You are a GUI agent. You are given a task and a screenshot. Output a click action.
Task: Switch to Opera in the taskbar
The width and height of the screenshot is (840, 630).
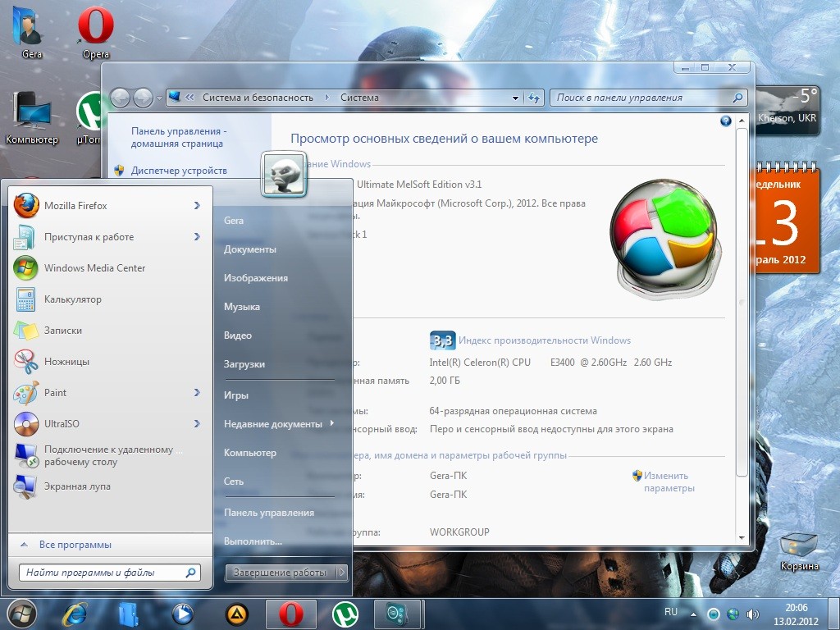(291, 614)
